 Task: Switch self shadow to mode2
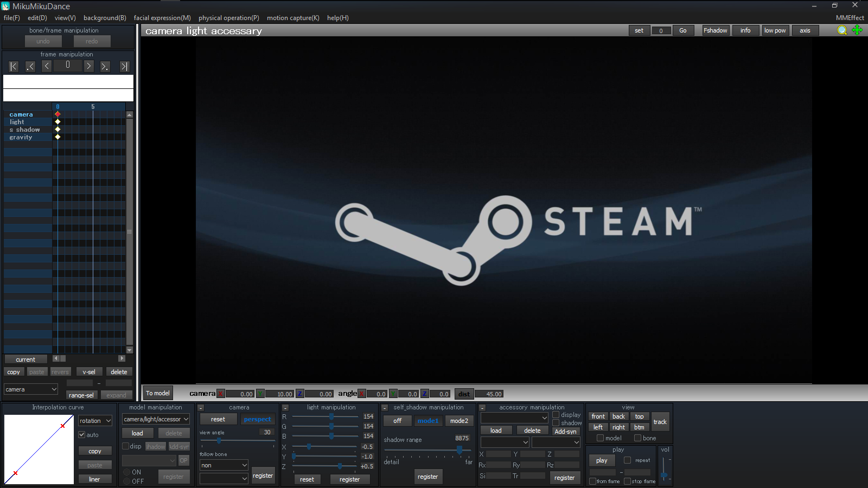tap(459, 421)
